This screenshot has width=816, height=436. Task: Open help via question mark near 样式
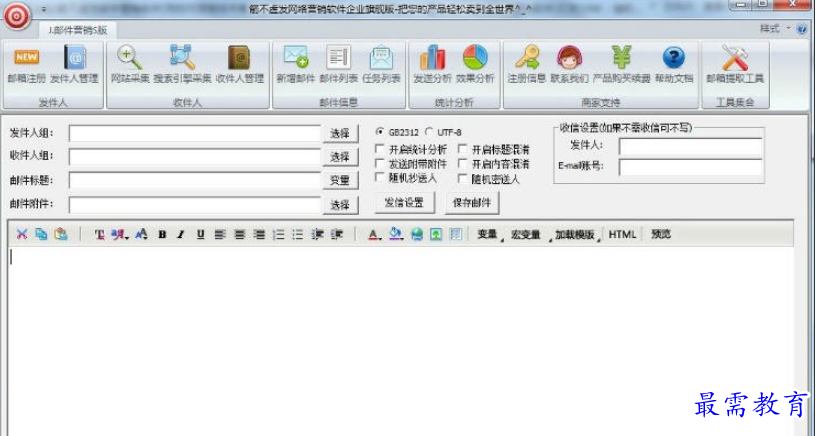pos(801,29)
